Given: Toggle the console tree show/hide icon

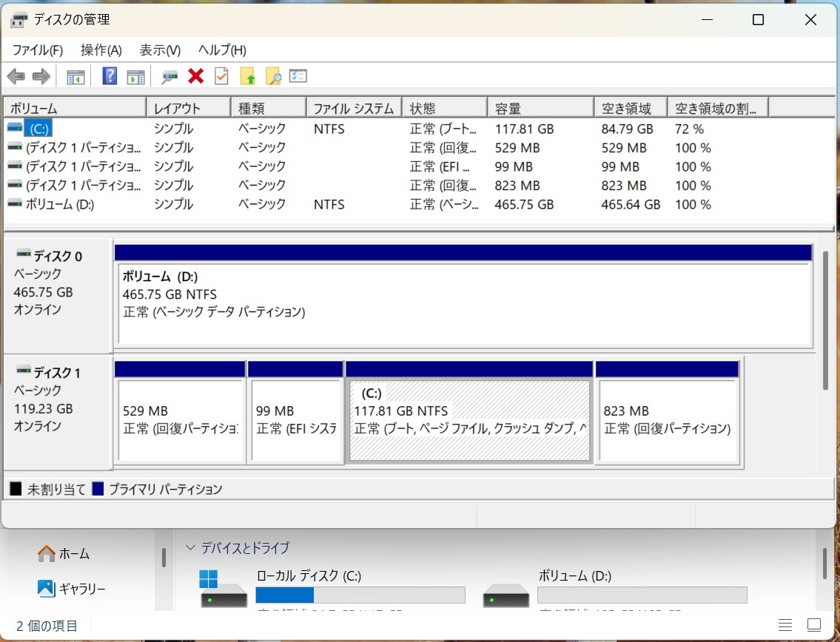Looking at the screenshot, I should [x=75, y=77].
